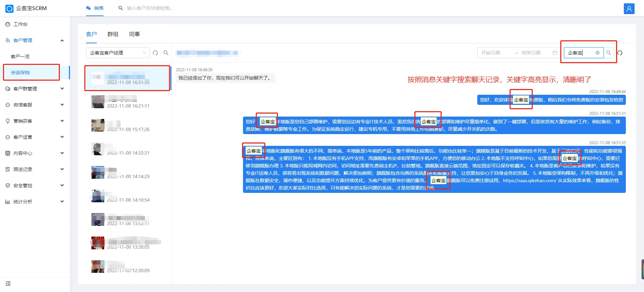Screen dimensions: 644x292
Task: Open the conversation dated 2022-11-08 13:38:05
Action: pyautogui.click(x=127, y=243)
